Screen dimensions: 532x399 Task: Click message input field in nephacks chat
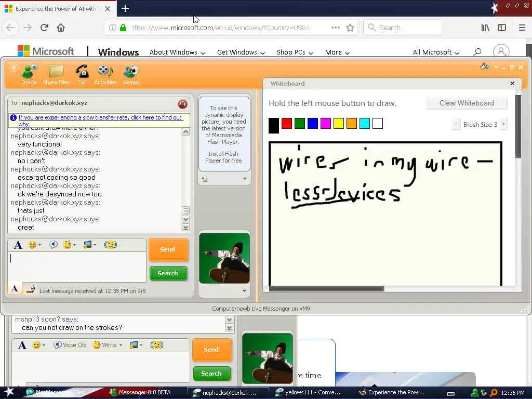pyautogui.click(x=77, y=267)
